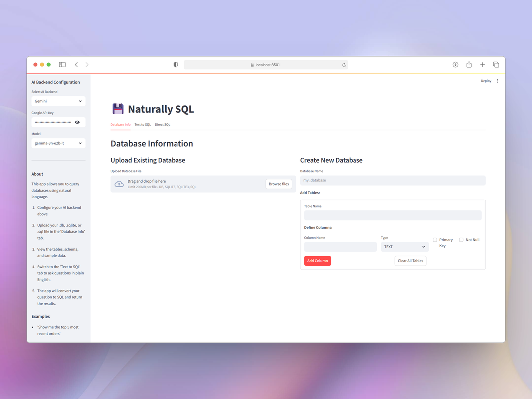The image size is (532, 399).
Task: Click the Database Name input field
Action: 392,180
